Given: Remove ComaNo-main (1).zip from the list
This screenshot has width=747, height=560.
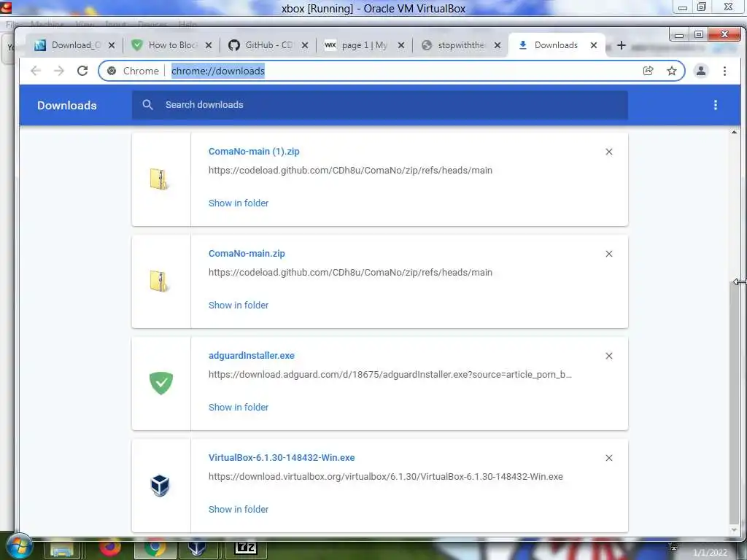Looking at the screenshot, I should pyautogui.click(x=609, y=152).
